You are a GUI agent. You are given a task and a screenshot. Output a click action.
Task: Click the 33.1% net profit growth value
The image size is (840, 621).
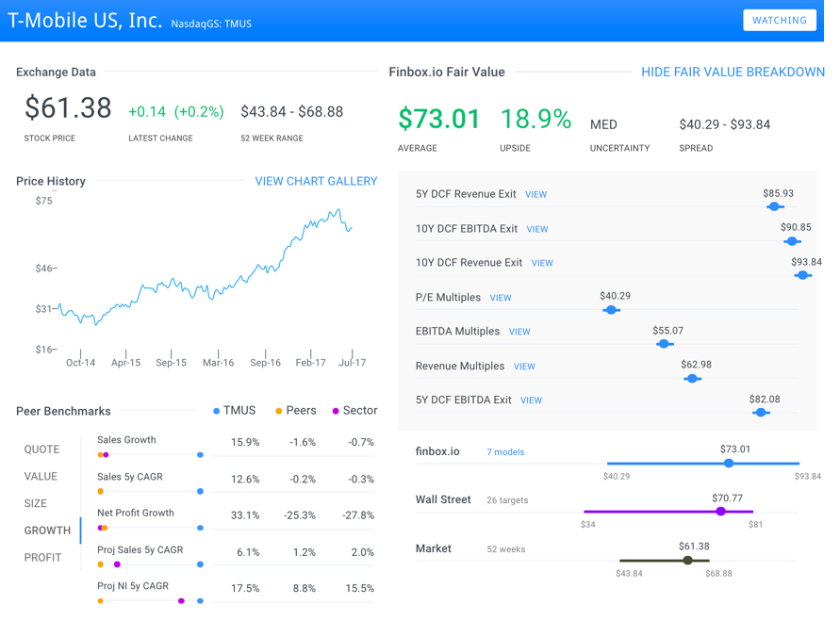pos(245,515)
